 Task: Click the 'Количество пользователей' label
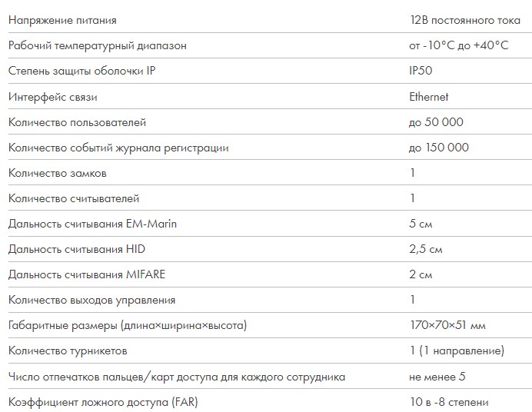78,122
